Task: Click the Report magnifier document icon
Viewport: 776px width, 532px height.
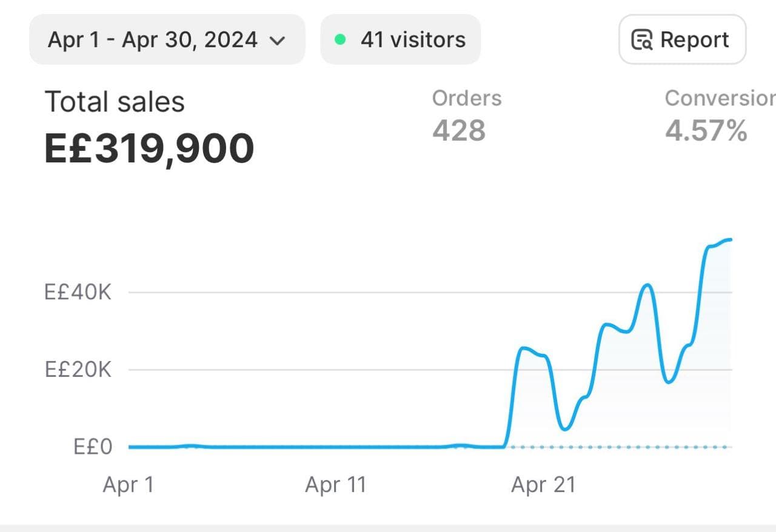Action: click(642, 40)
